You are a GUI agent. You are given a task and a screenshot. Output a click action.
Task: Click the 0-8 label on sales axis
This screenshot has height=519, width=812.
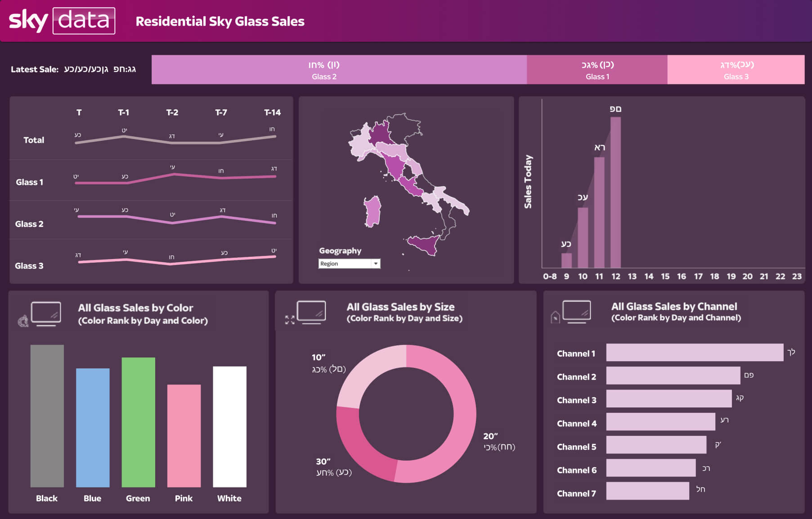550,276
